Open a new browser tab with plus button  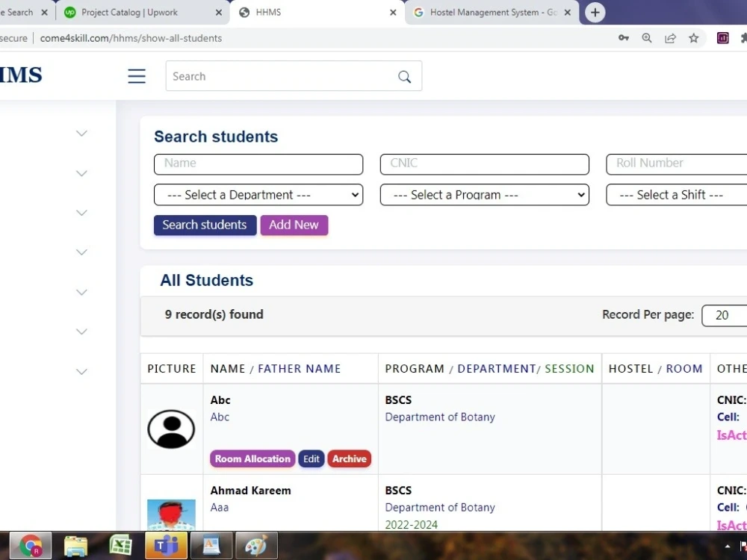595,13
